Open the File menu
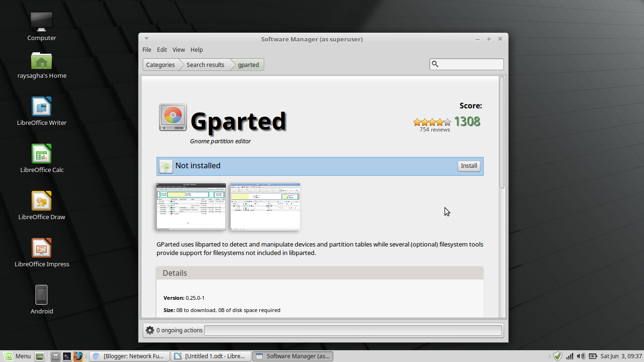The width and height of the screenshot is (644, 362). coord(147,49)
